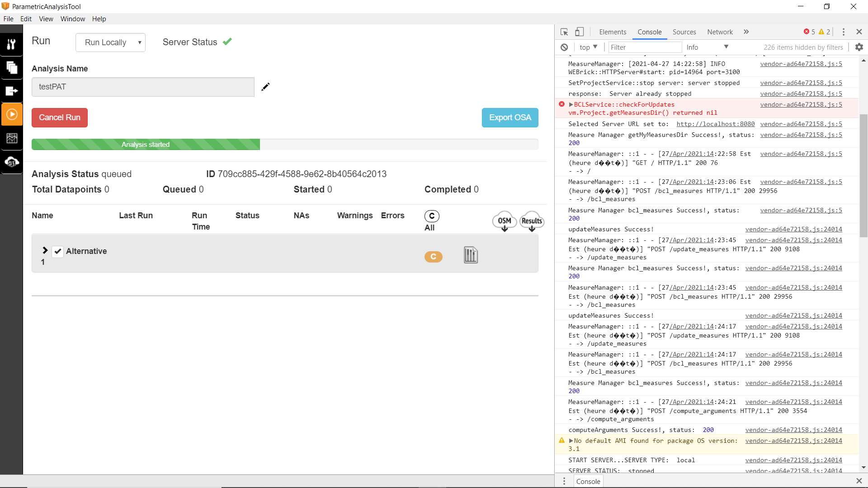The width and height of the screenshot is (868, 488).
Task: Open Alternative 1's report via bar-chart document icon
Action: [x=470, y=255]
